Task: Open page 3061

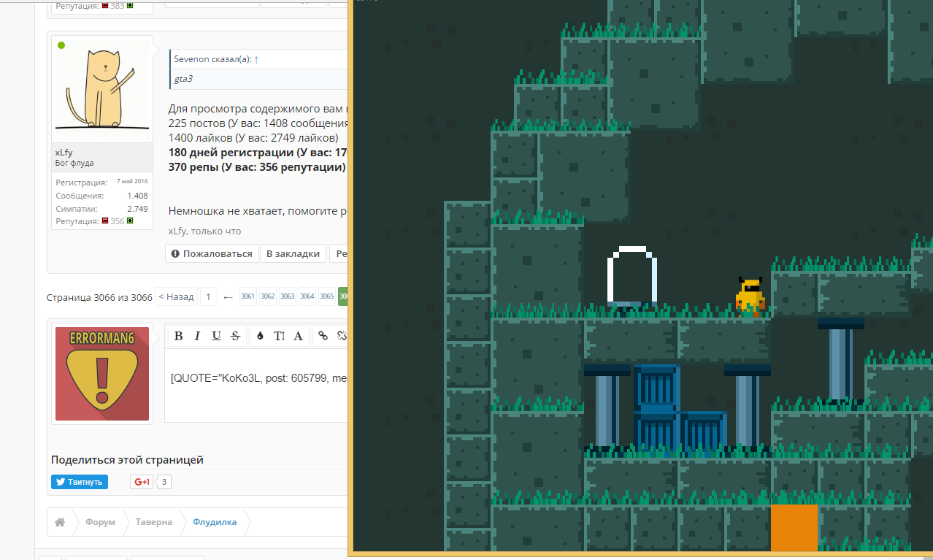Action: coord(248,296)
